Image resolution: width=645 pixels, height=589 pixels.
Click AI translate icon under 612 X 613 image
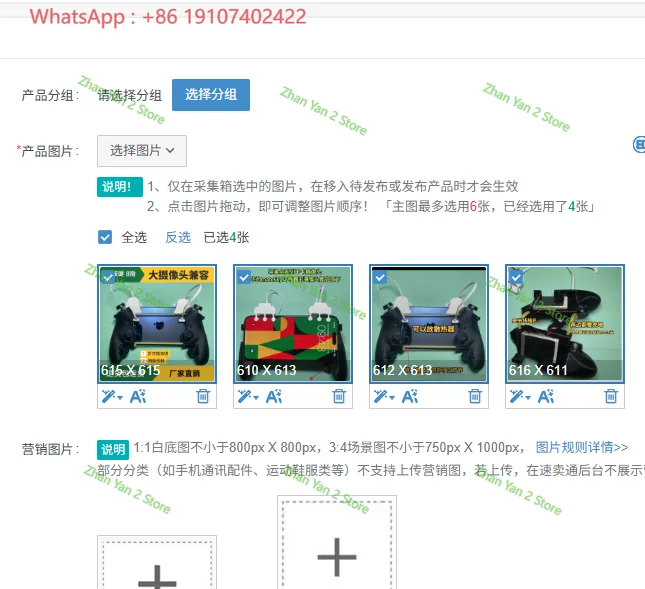click(x=410, y=397)
